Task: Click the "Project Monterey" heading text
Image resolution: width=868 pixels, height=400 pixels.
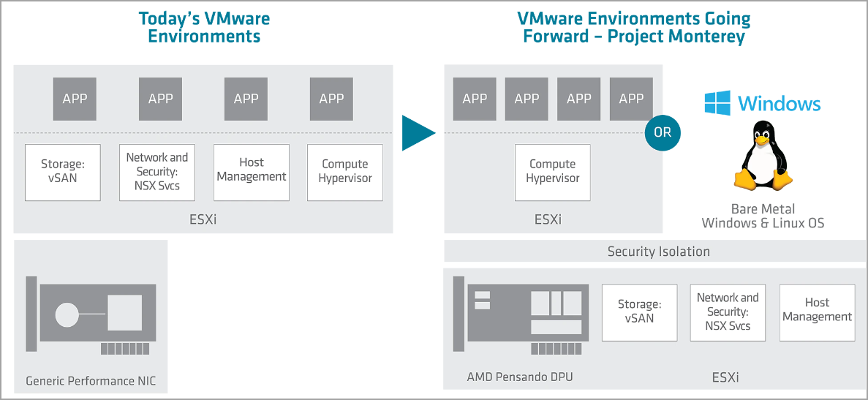Action: tap(676, 37)
